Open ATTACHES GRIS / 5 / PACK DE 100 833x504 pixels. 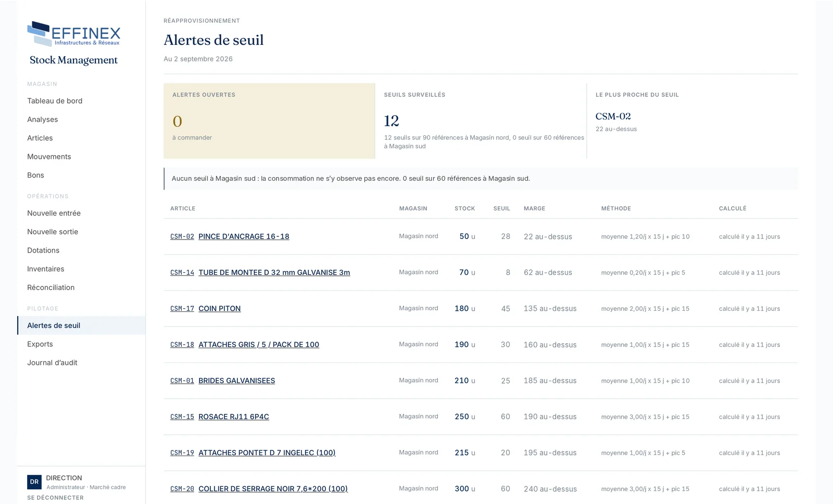coord(259,345)
